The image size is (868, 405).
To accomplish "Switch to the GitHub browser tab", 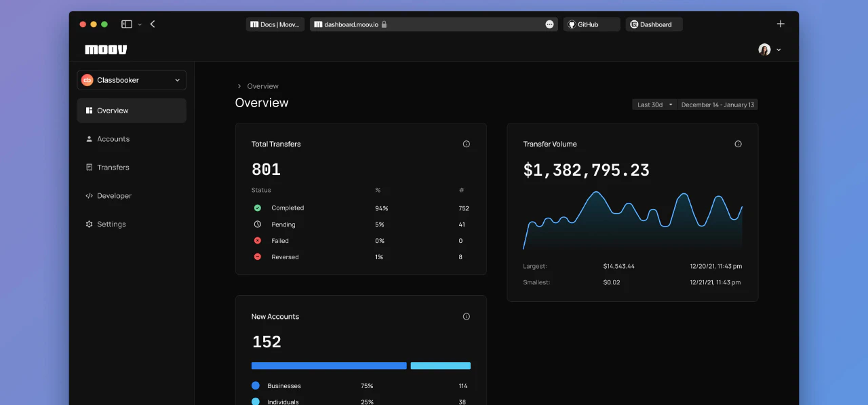I will click(x=591, y=24).
